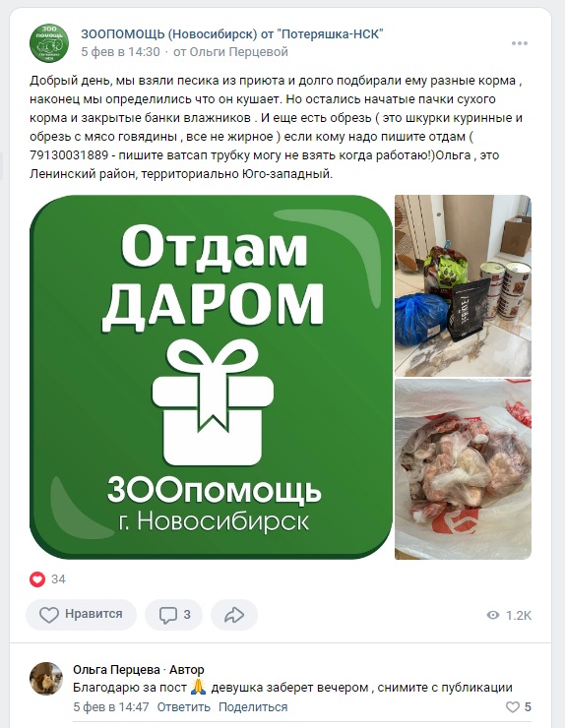This screenshot has width=565, height=728.
Task: Toggle the Нравится like button
Action: [82, 615]
